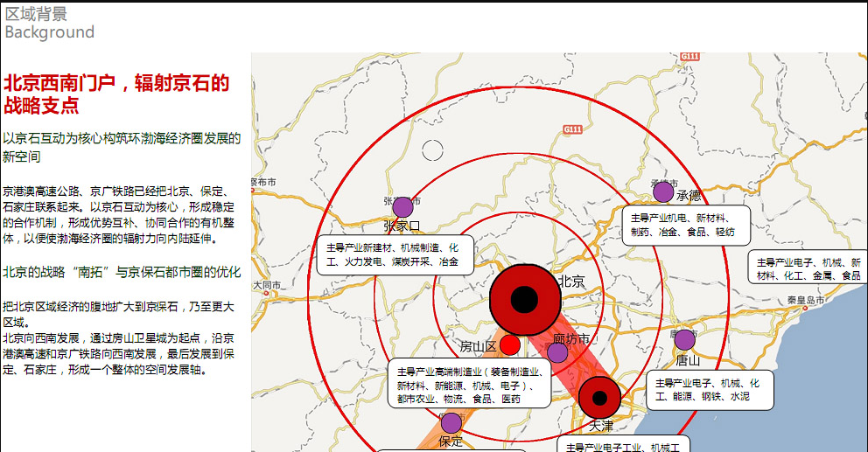868x452 pixels.
Task: Open the Zhangjiakou industry callout box
Action: point(395,254)
